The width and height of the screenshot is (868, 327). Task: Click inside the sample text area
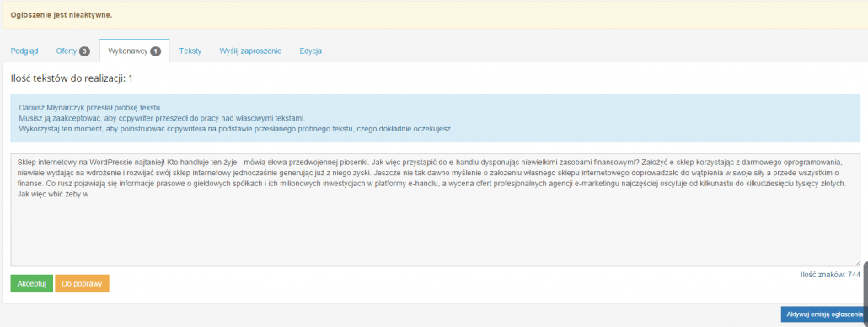[435, 210]
